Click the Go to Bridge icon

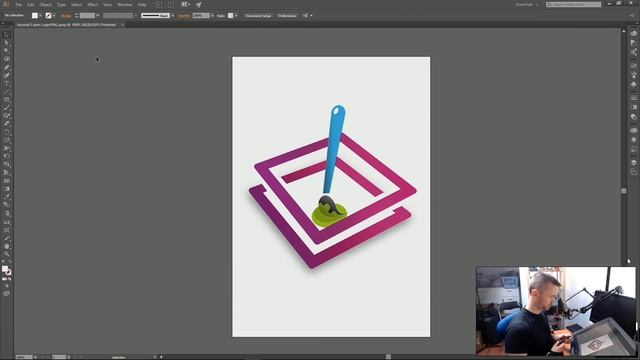158,4
